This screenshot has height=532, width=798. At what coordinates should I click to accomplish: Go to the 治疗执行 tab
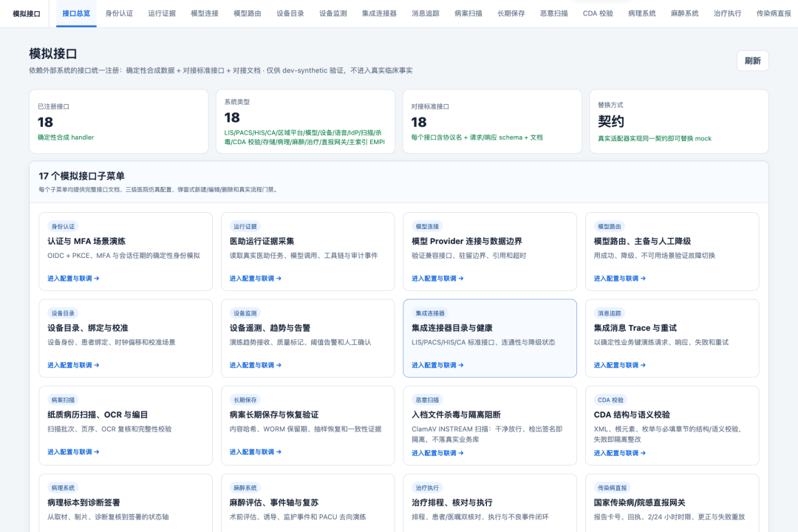pos(727,14)
